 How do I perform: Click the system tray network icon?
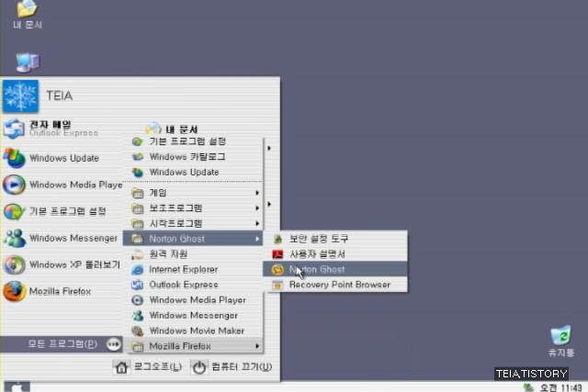coord(528,387)
